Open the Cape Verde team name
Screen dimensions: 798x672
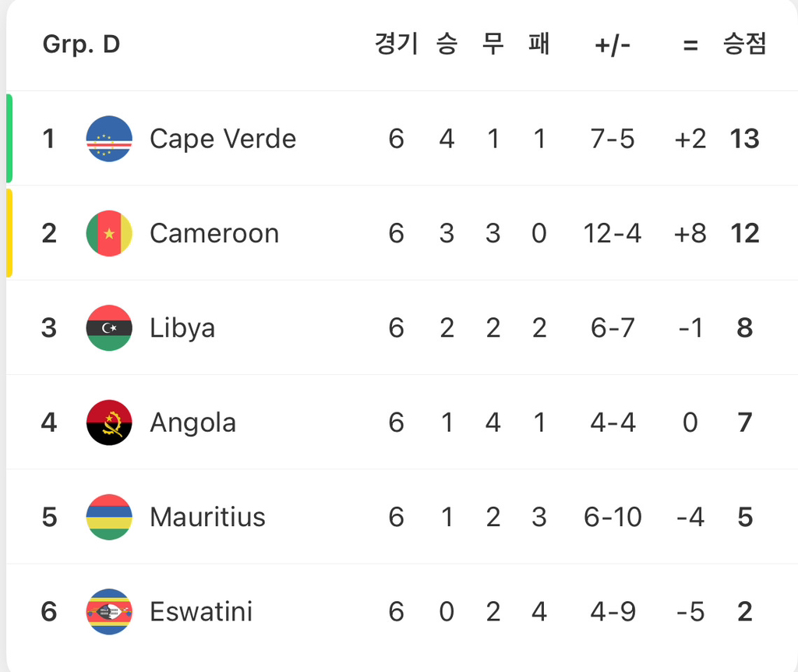(223, 139)
